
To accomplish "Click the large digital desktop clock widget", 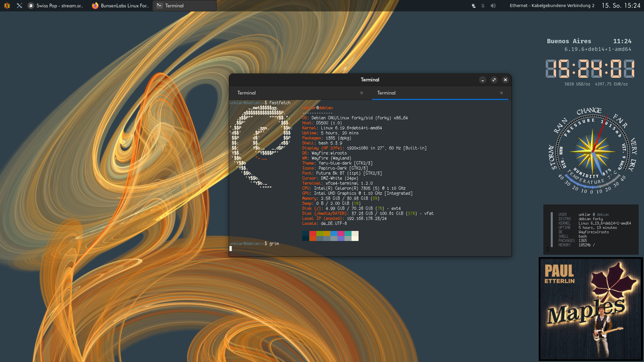I will pyautogui.click(x=590, y=69).
